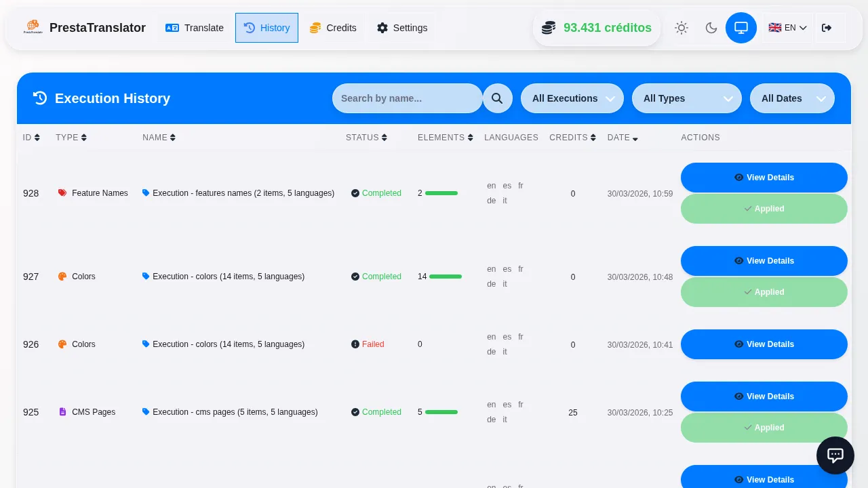
Task: Open the Settings tab
Action: coord(402,28)
